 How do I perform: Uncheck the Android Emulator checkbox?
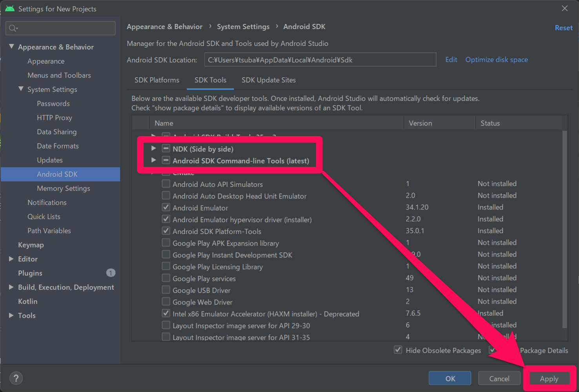pos(166,207)
